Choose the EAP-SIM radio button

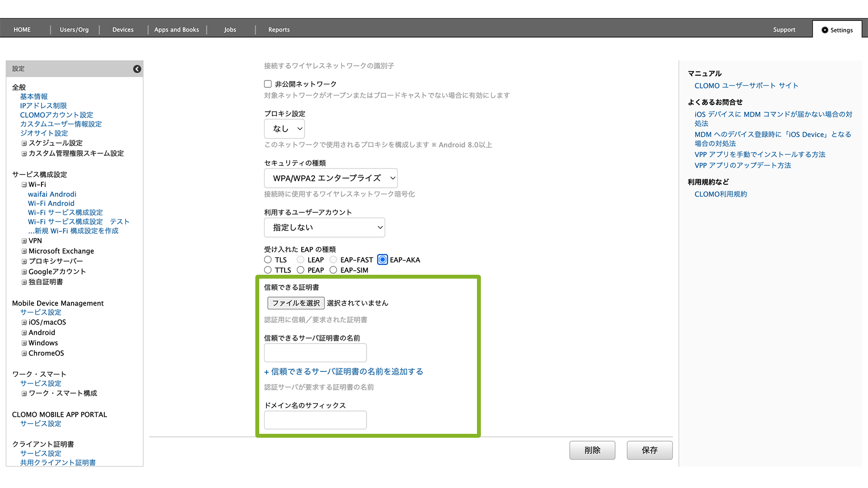[333, 270]
